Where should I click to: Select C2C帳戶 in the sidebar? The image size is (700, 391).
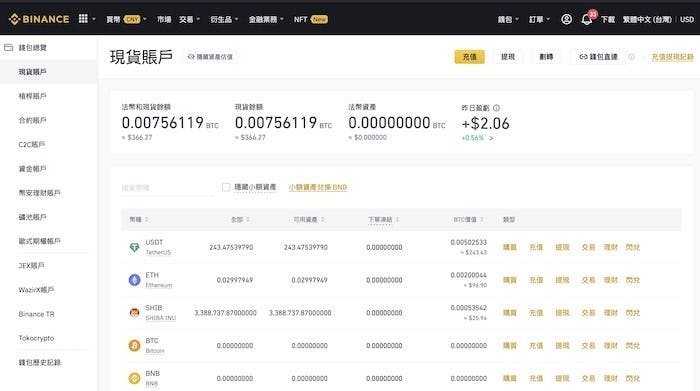coord(32,144)
